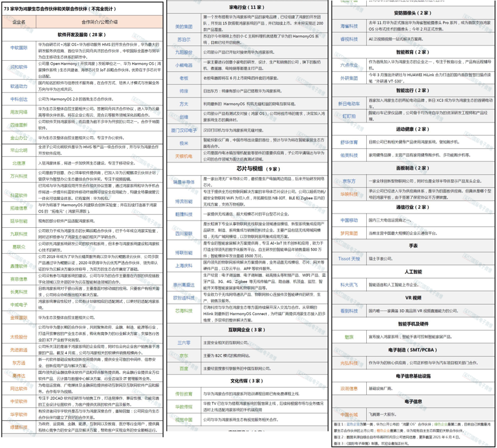This screenshot has height=448, width=497.
Task: Click the 上海庆科 company cell
Action: pos(184,266)
